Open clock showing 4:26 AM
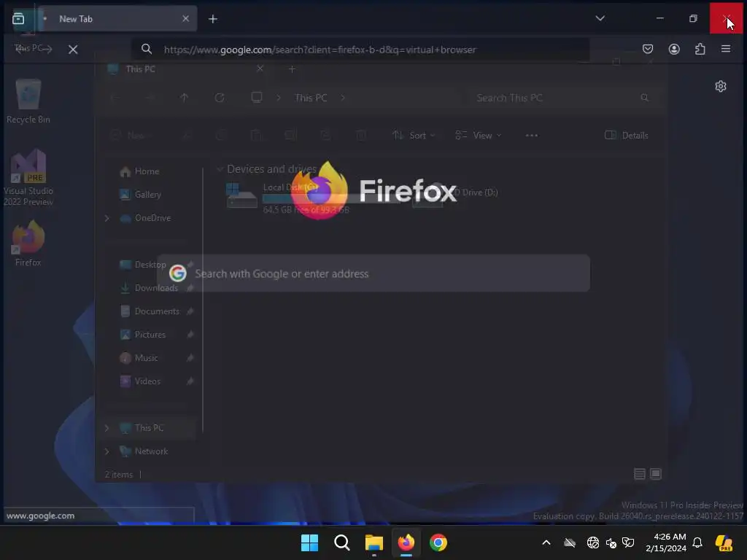 [x=666, y=542]
